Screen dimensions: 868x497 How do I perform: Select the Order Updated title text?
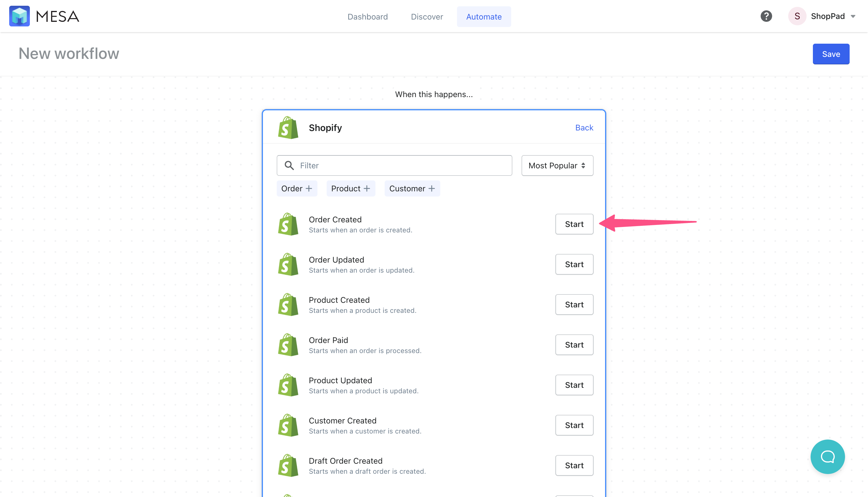click(336, 260)
